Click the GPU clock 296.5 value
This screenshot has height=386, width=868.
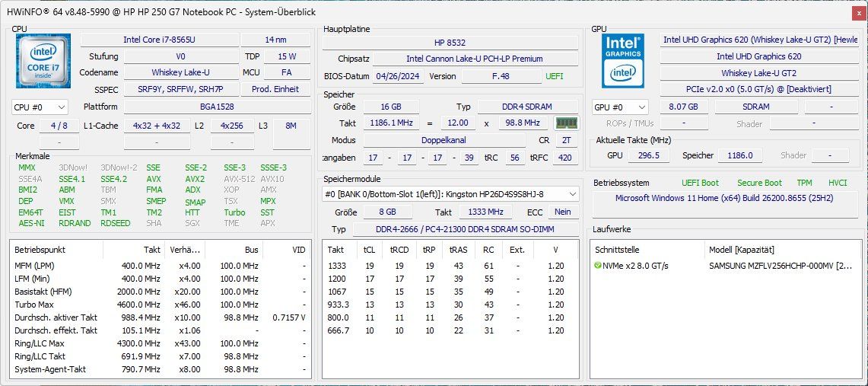649,155
